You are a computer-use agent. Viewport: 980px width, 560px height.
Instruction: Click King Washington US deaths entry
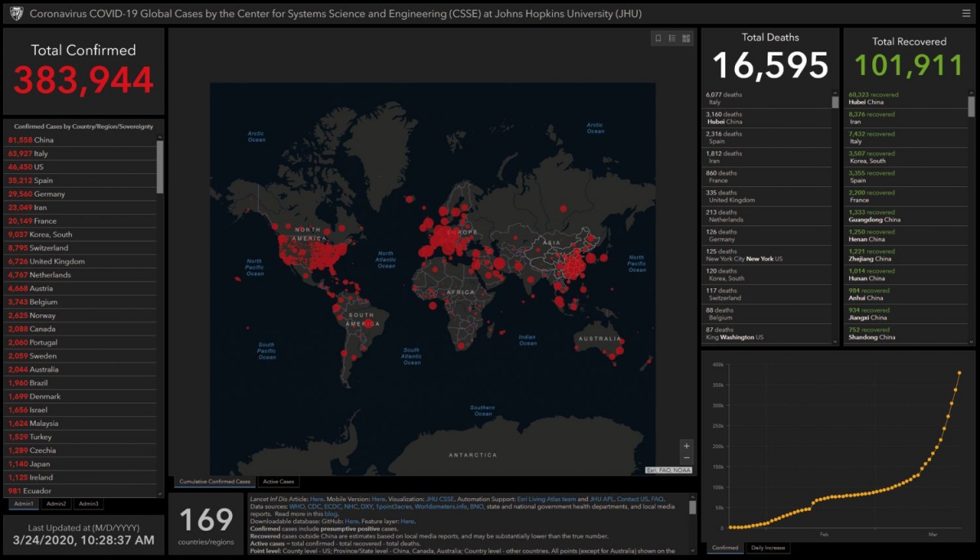click(767, 333)
